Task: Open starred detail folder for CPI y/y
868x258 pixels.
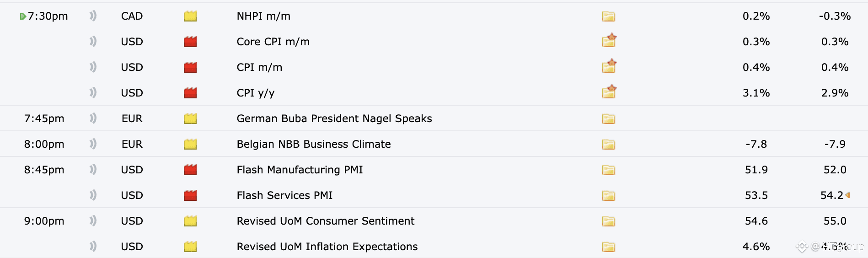Action: [609, 92]
